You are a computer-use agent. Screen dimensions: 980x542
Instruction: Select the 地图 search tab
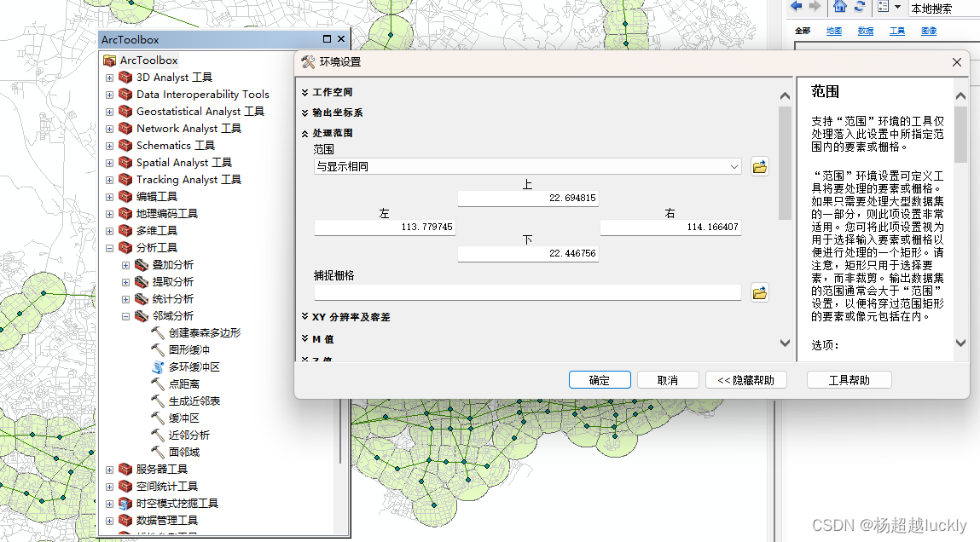point(834,31)
